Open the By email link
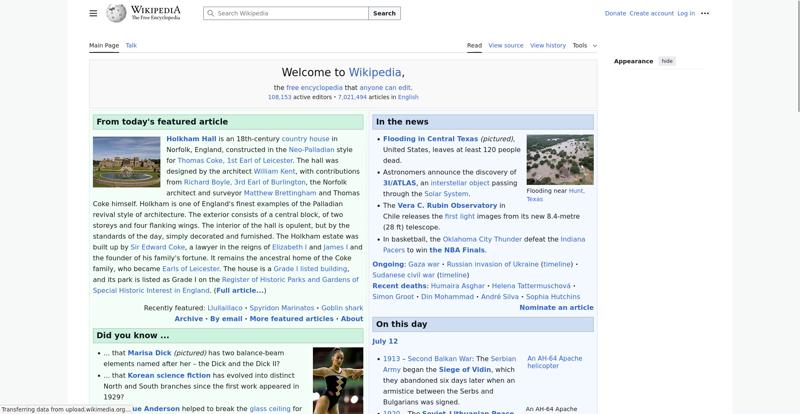The width and height of the screenshot is (800, 414). coord(226,319)
